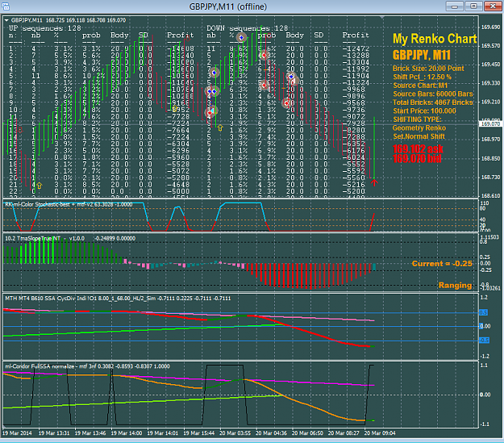Select 'Total Bricks: 4867 Bricks' label
This screenshot has height=443, width=504.
433,102
